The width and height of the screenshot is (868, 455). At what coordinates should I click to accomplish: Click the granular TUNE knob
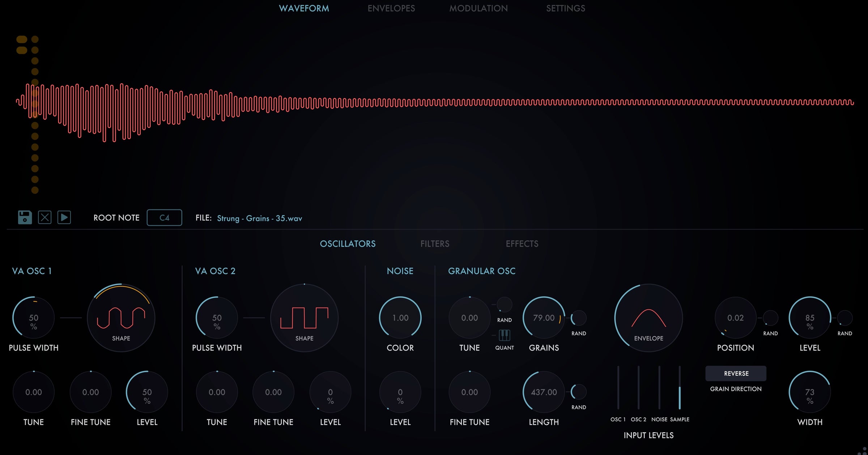[x=469, y=318]
